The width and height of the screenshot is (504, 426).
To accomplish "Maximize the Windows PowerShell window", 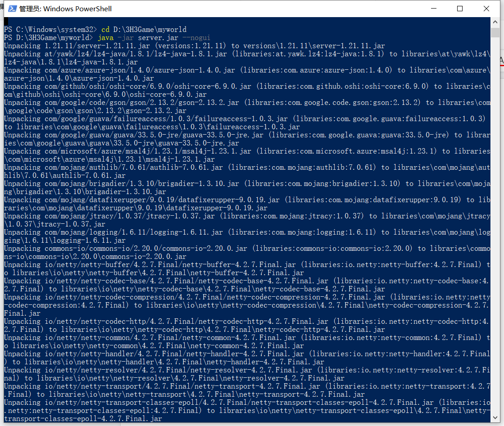I will click(460, 9).
